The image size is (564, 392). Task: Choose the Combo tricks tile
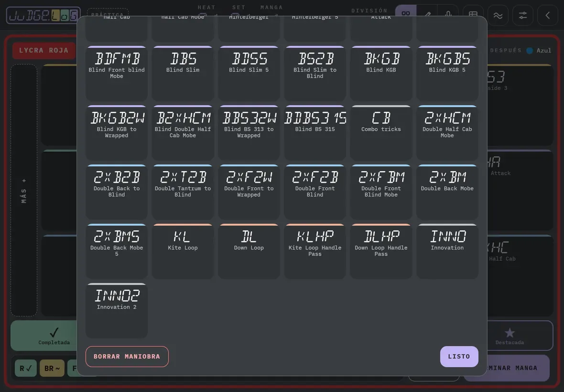pos(381,133)
